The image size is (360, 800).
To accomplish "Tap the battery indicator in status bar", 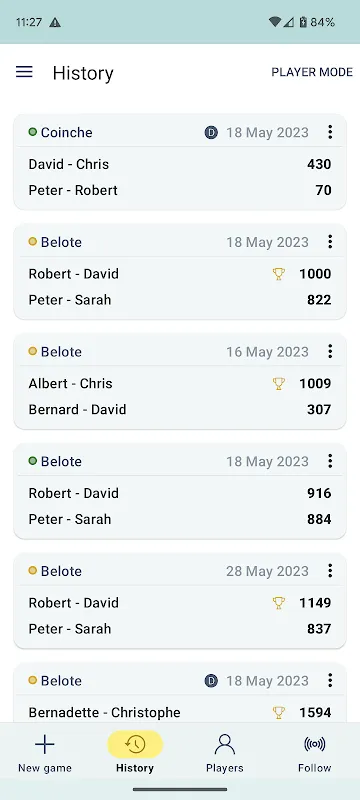I will pos(303,22).
